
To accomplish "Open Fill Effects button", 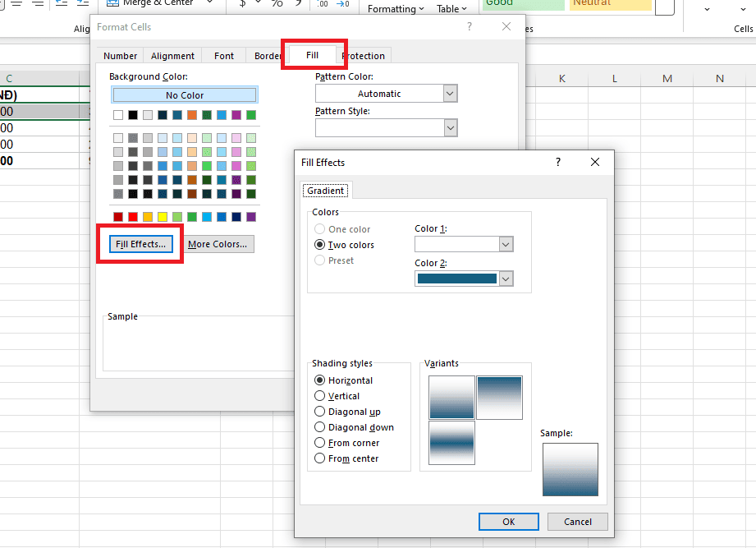I will tap(141, 244).
